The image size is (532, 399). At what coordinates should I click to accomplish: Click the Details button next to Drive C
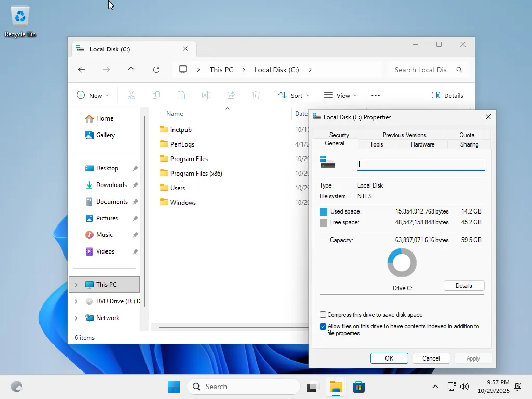tap(463, 285)
